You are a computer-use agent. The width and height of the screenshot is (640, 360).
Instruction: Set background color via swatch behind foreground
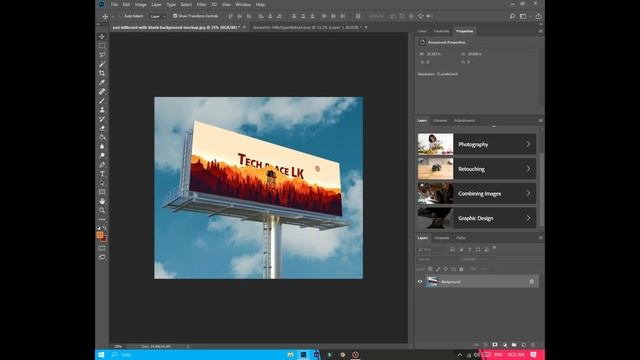[105, 239]
